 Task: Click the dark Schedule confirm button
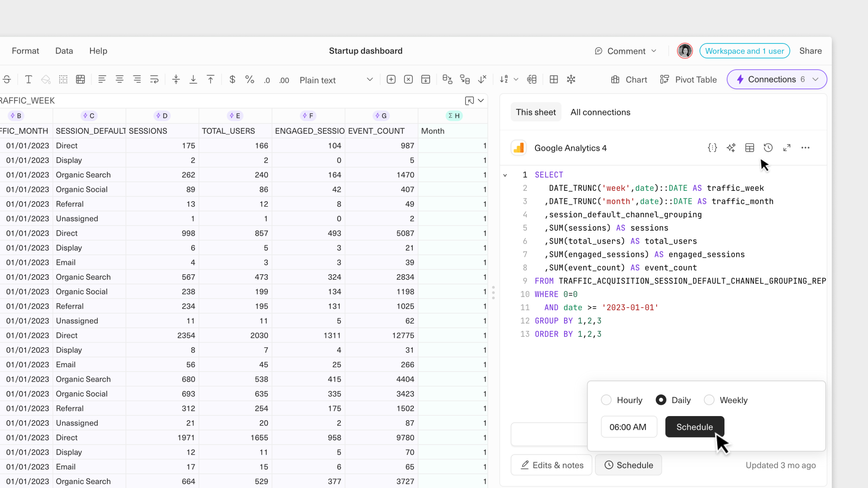point(695,427)
